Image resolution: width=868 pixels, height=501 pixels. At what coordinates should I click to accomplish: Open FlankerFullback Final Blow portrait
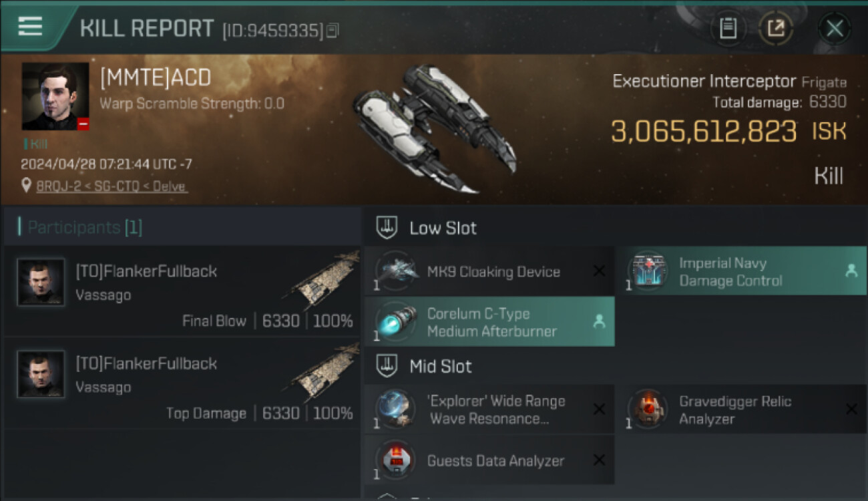pyautogui.click(x=41, y=282)
